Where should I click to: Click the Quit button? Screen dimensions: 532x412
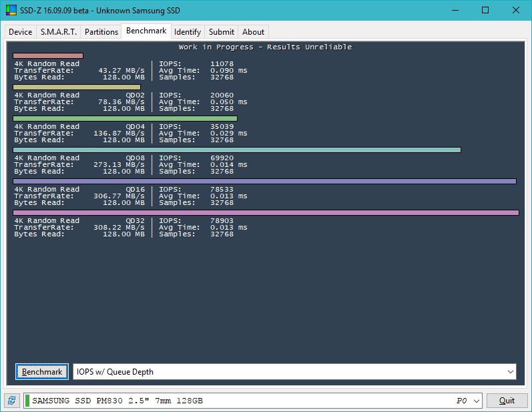pos(507,401)
